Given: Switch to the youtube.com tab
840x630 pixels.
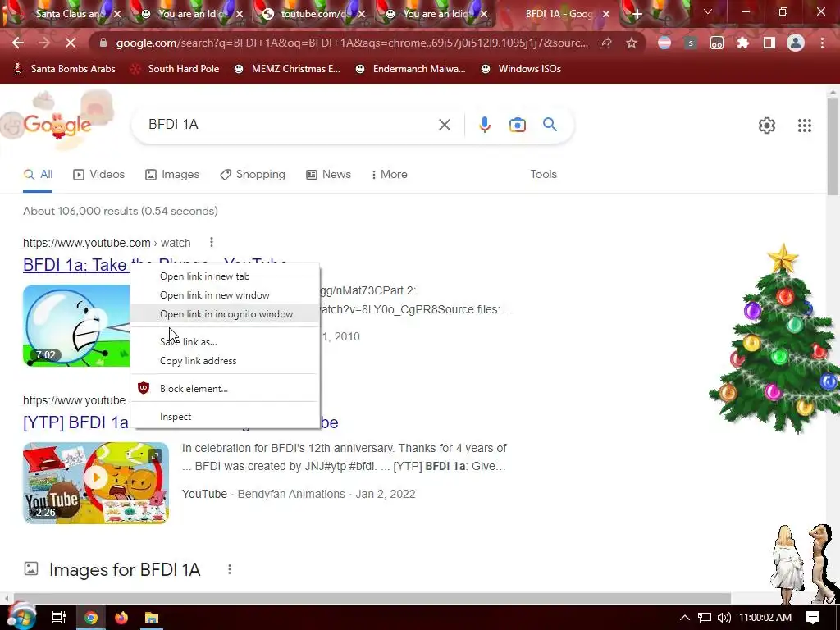Looking at the screenshot, I should pos(313,14).
